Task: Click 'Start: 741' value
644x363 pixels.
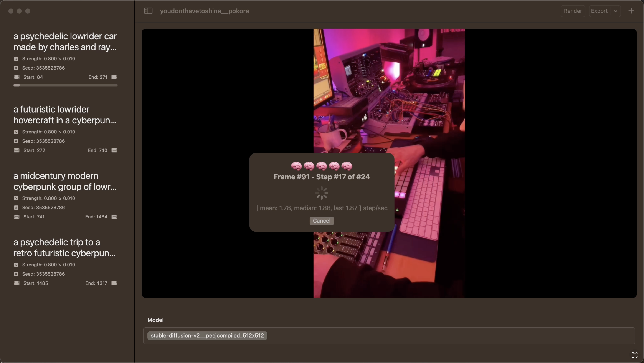Action: click(34, 217)
